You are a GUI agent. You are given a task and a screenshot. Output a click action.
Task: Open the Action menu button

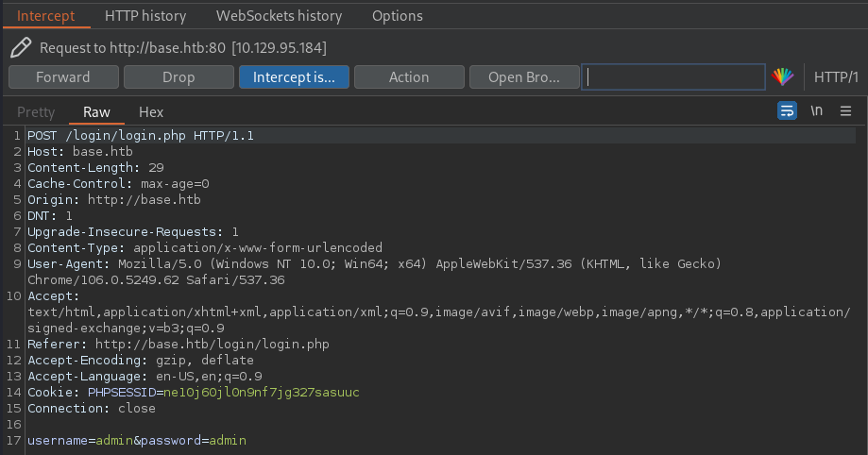(x=409, y=77)
